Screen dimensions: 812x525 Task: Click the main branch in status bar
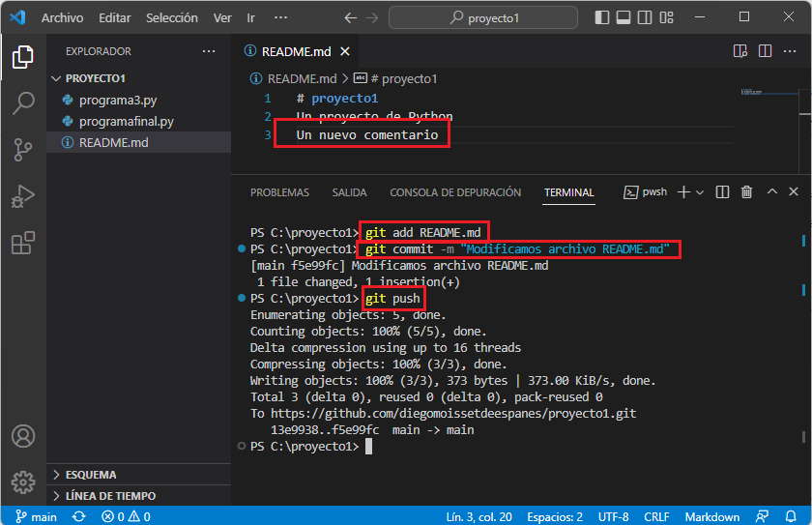tap(37, 517)
